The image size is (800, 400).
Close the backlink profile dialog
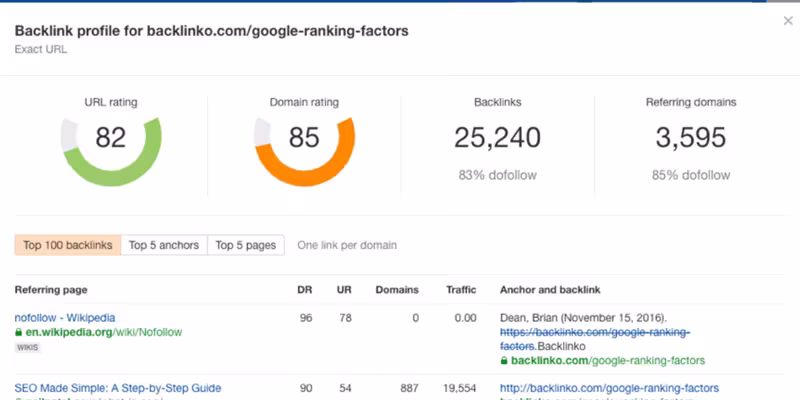point(788,21)
